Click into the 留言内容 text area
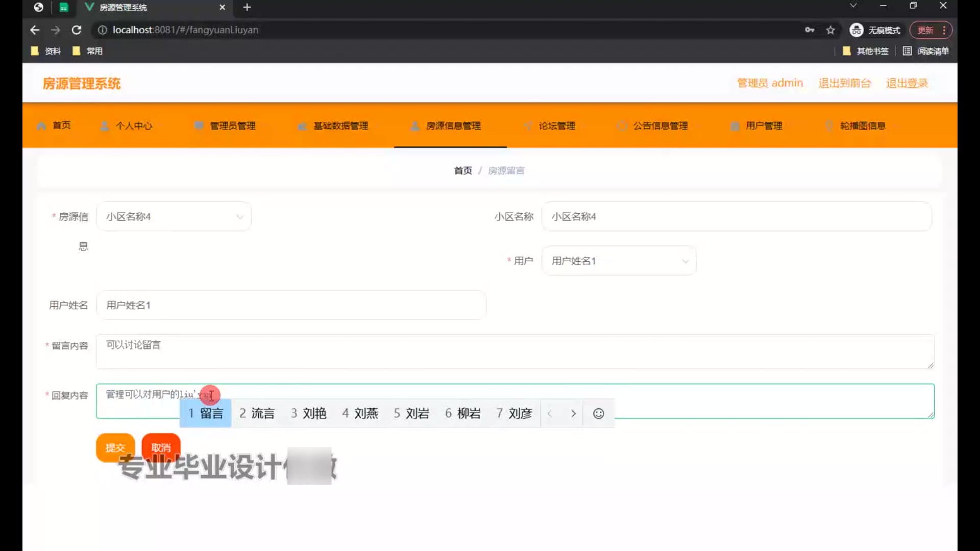980x551 pixels. coord(510,352)
